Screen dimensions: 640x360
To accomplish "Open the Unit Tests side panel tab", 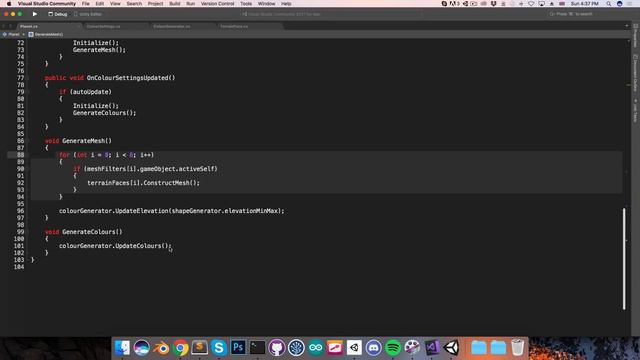I will pyautogui.click(x=636, y=111).
